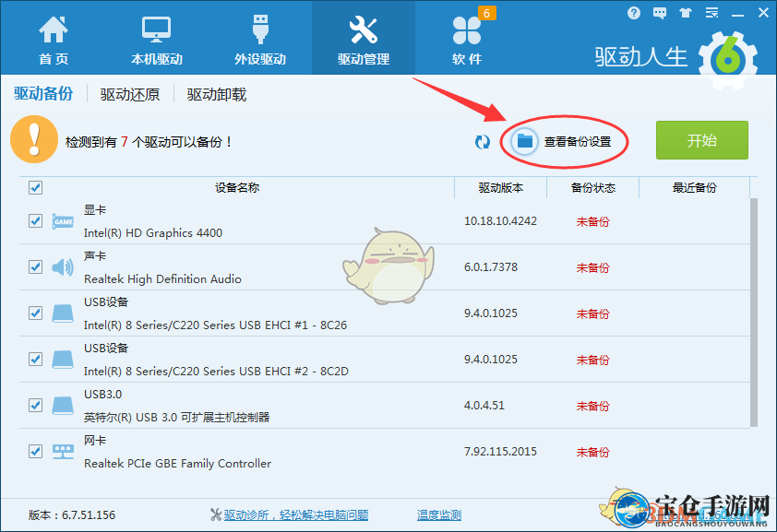The width and height of the screenshot is (777, 532).
Task: Click the driver list vertical scrollbar
Action: click(x=754, y=313)
